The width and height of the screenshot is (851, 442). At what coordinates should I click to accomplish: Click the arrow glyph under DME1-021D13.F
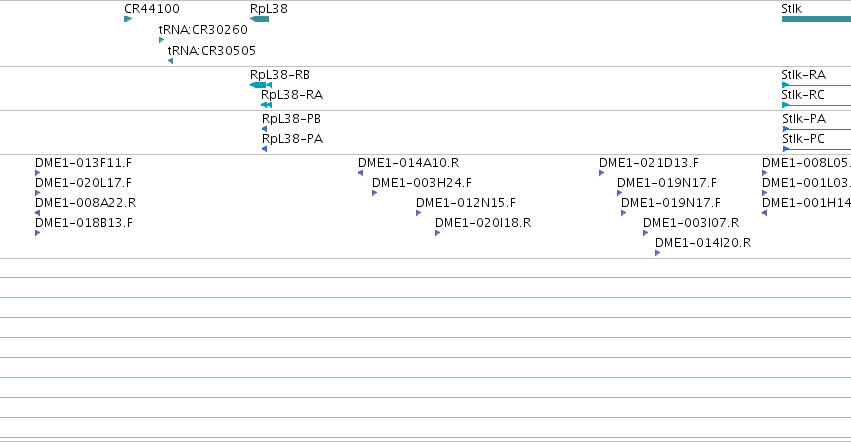(601, 173)
